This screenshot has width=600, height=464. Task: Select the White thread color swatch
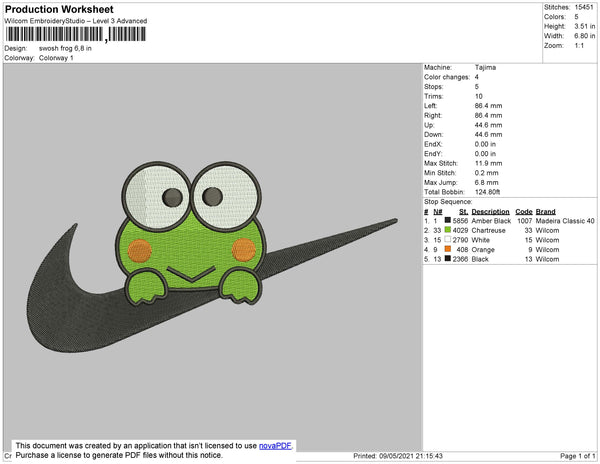447,239
